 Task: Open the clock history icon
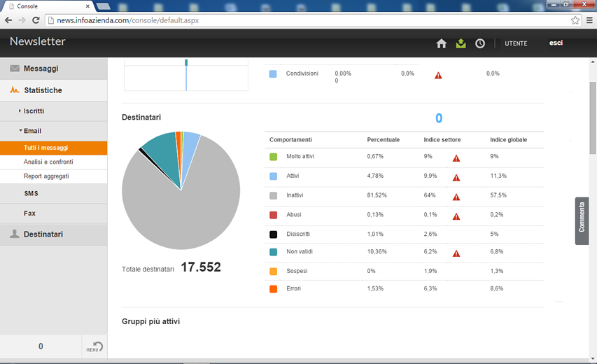479,43
